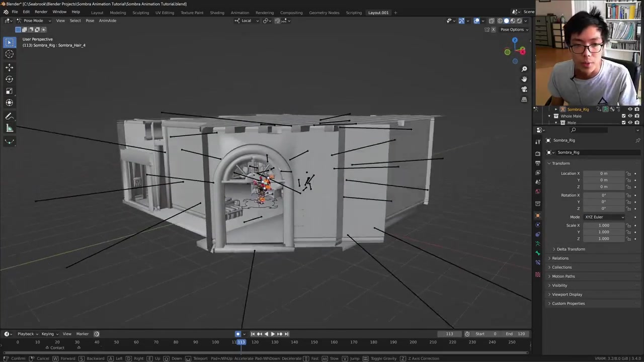Click the 3D Cursor tool
The height and width of the screenshot is (362, 644).
(x=9, y=54)
